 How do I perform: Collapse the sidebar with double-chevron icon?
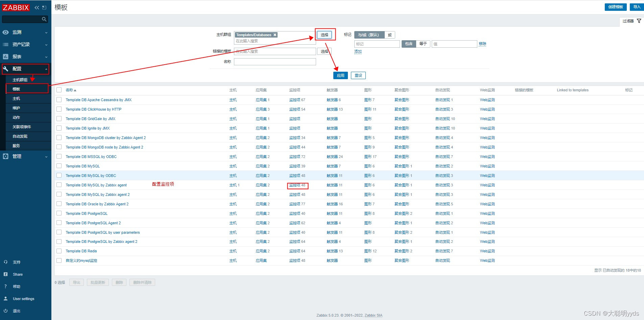pyautogui.click(x=37, y=7)
